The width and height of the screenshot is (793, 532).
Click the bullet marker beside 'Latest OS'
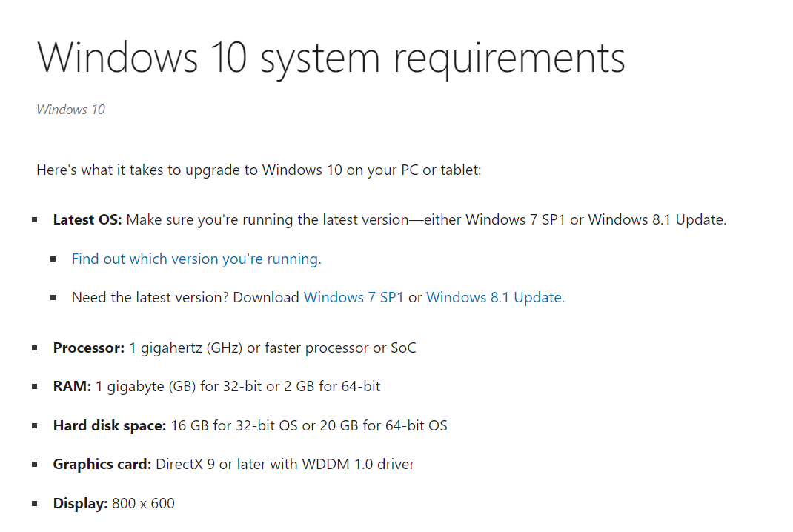point(34,219)
